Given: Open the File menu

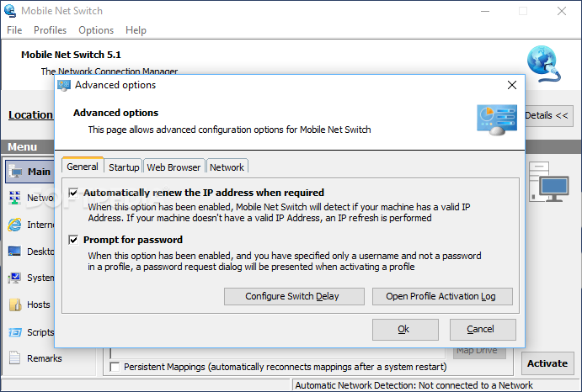Looking at the screenshot, I should 14,30.
